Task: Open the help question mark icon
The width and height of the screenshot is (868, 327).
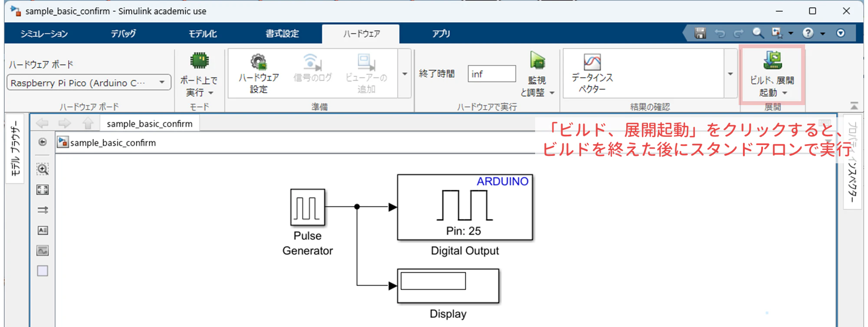Action: tap(808, 33)
